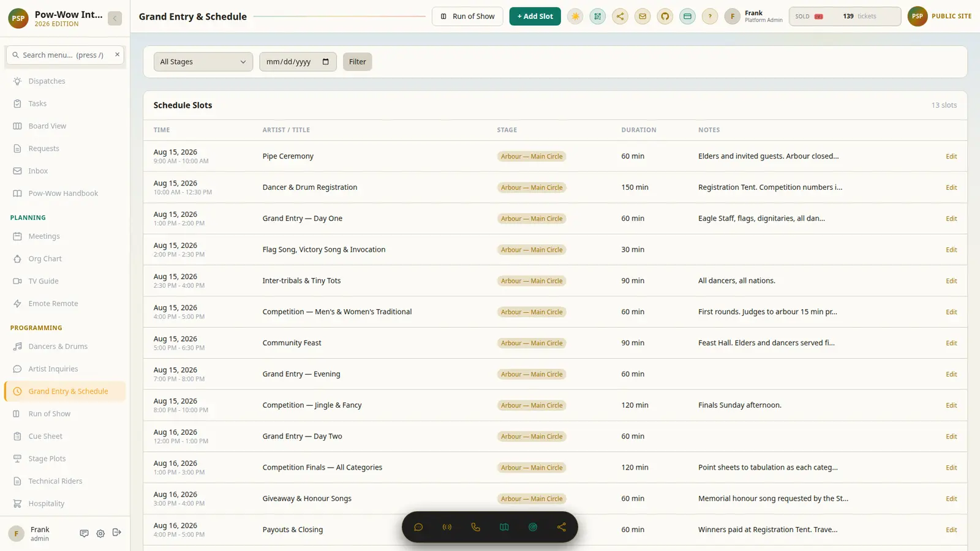Click the Search menu input field
980x551 pixels.
click(x=65, y=54)
